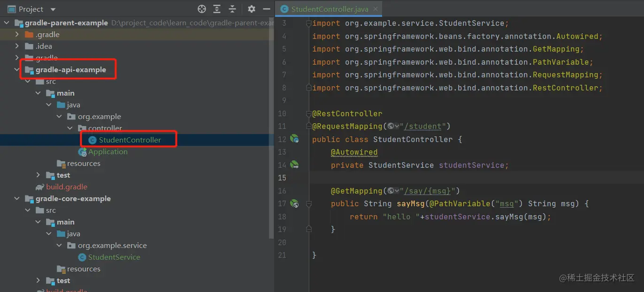The width and height of the screenshot is (644, 292).
Task: Select StudentController class in tree
Action: coord(130,140)
